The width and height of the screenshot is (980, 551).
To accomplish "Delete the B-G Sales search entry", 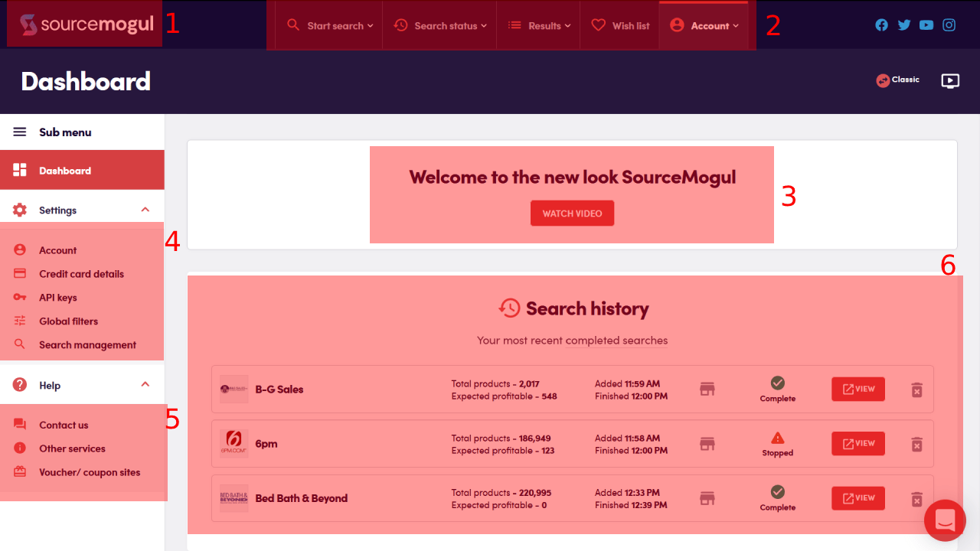I will (916, 390).
